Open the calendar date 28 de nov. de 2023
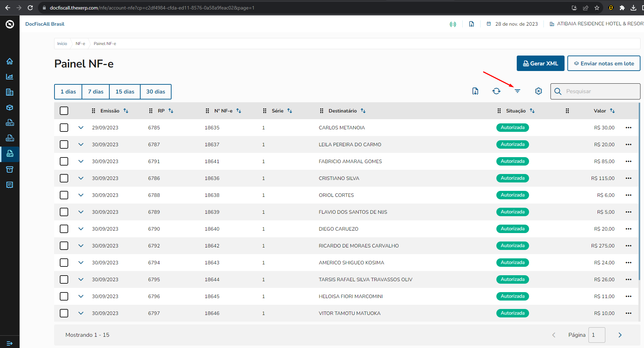The image size is (644, 348). click(x=512, y=24)
